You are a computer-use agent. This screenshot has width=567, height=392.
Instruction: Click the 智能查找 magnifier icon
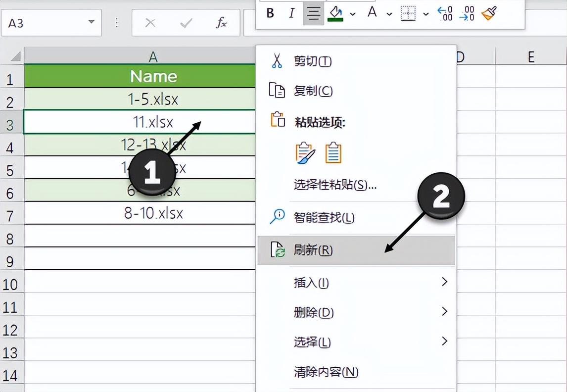coord(278,217)
